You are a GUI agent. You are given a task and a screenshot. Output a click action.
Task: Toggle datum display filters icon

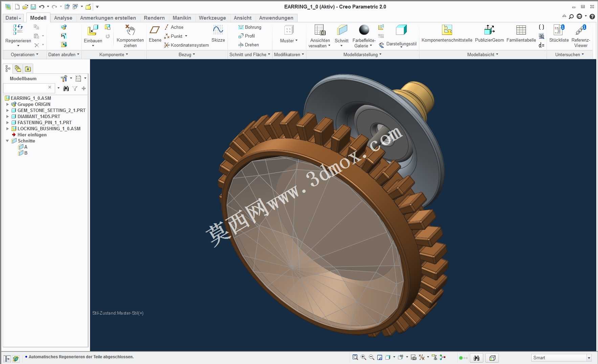(422, 357)
